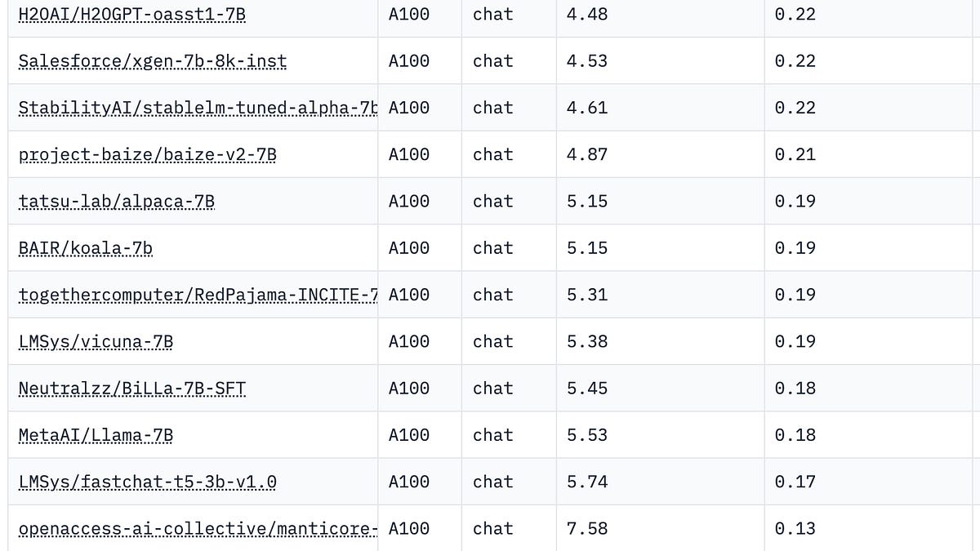Viewport: 980px width, 551px height.
Task: Open the LMSys/vicuna-7B model link
Action: 96,341
